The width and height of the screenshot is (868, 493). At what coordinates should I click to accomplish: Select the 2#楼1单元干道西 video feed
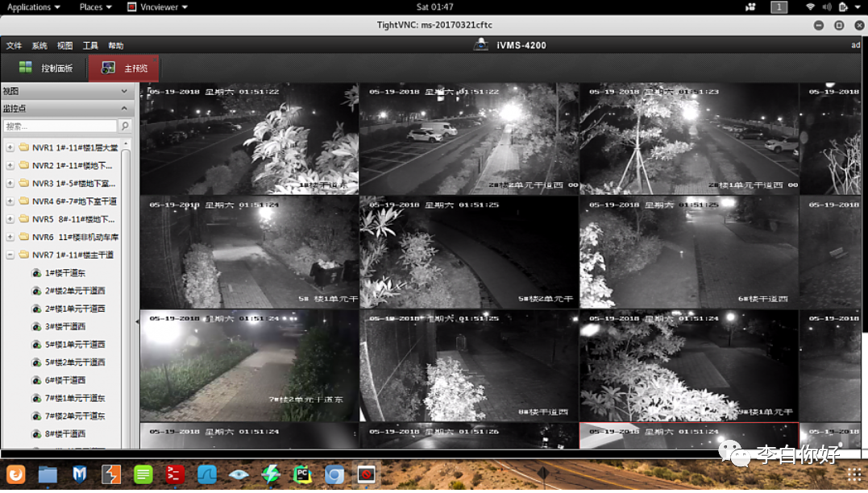(x=688, y=139)
